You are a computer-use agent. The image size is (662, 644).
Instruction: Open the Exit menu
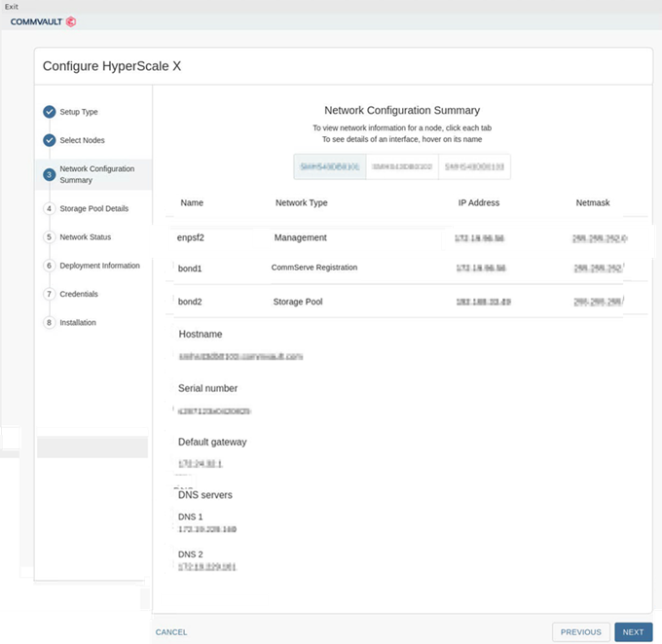pos(11,6)
